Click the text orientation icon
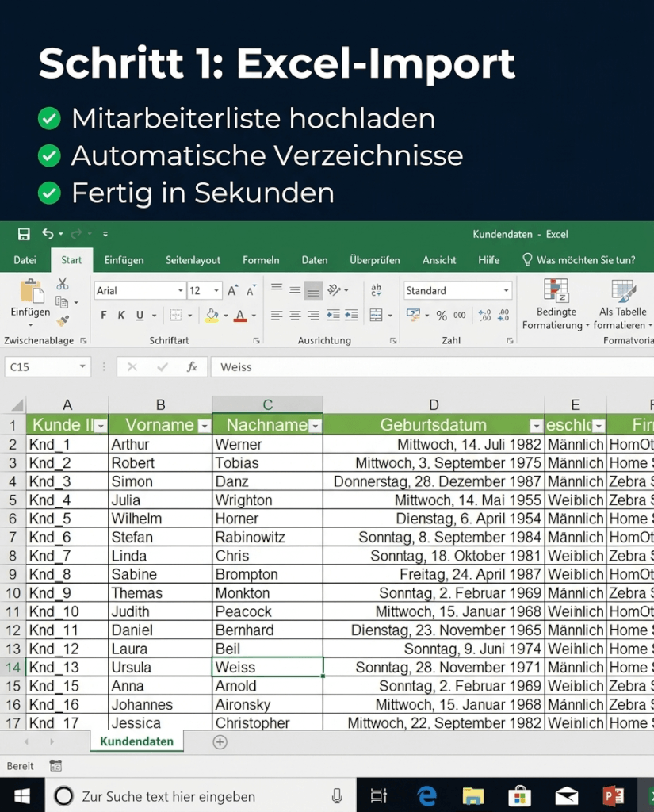Image resolution: width=654 pixels, height=812 pixels. 334,290
